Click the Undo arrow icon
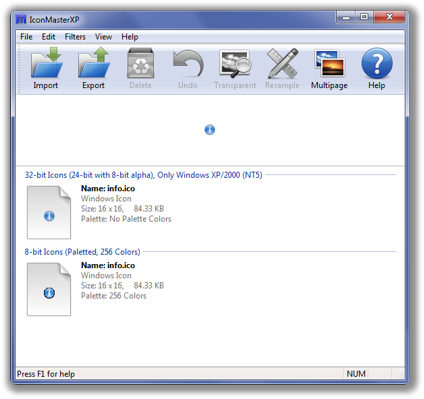This screenshot has height=399, width=424. pos(188,63)
